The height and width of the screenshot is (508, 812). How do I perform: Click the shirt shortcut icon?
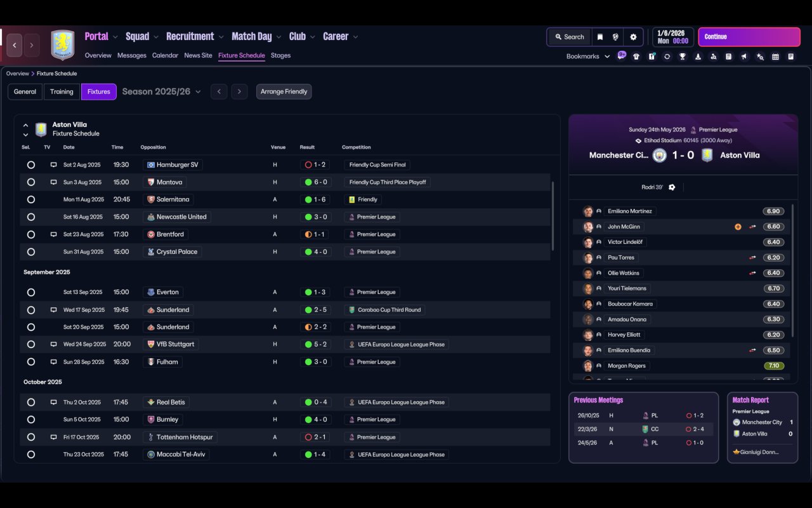point(636,57)
